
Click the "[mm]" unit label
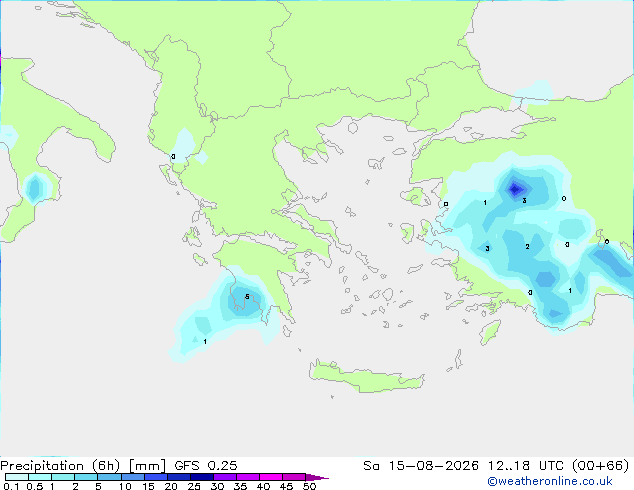pos(147,466)
